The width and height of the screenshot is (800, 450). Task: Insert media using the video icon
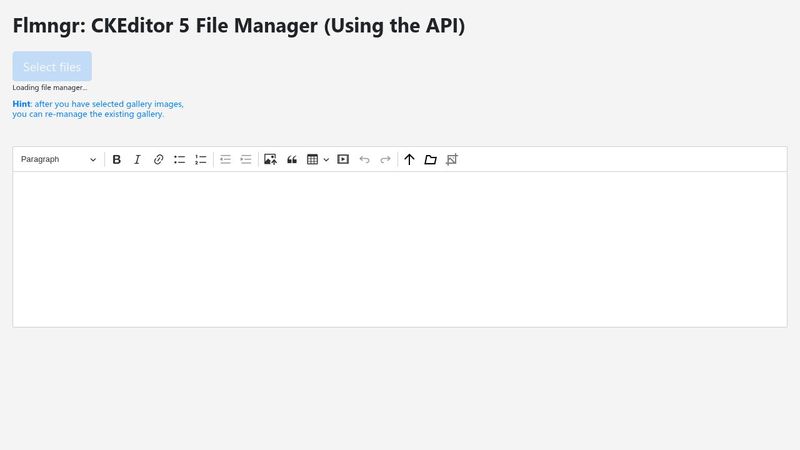coord(343,159)
